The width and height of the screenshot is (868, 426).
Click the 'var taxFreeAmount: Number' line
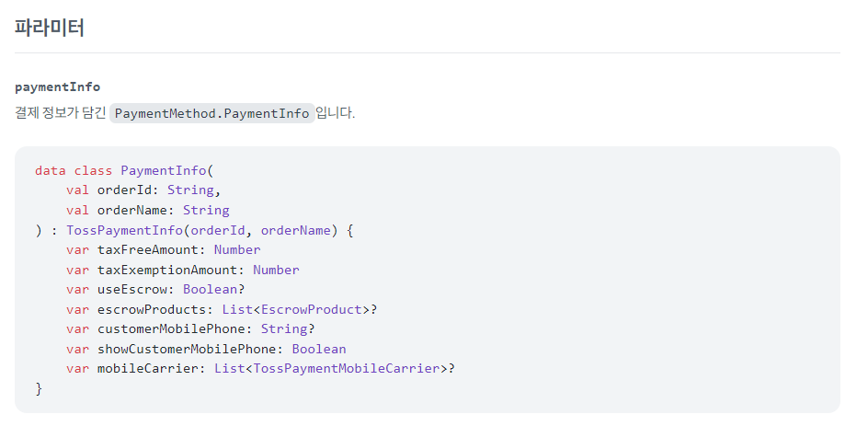click(x=164, y=250)
